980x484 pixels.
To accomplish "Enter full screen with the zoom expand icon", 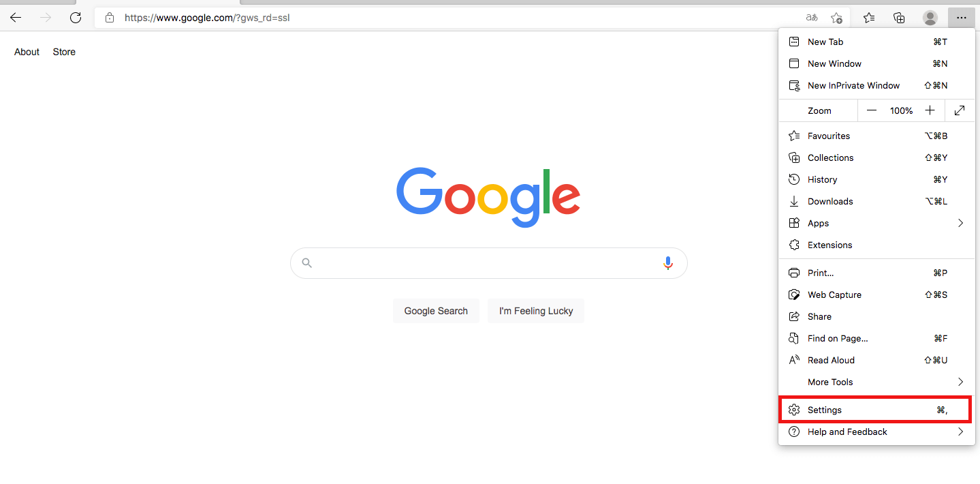I will pos(960,110).
